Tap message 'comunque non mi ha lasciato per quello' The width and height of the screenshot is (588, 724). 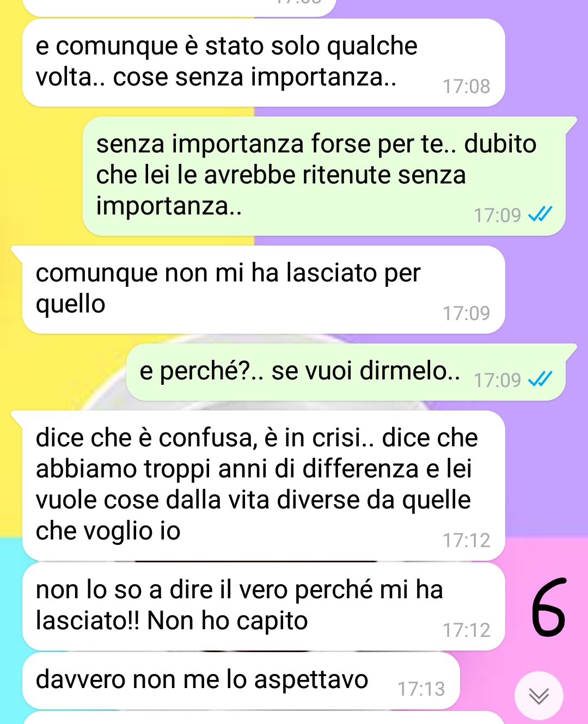point(264,290)
